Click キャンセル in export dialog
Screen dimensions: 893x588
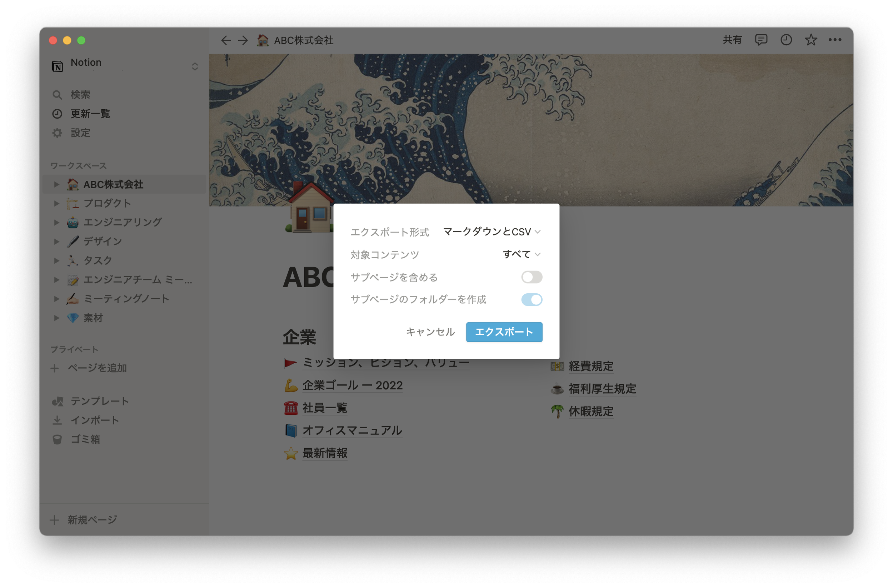coord(430,332)
